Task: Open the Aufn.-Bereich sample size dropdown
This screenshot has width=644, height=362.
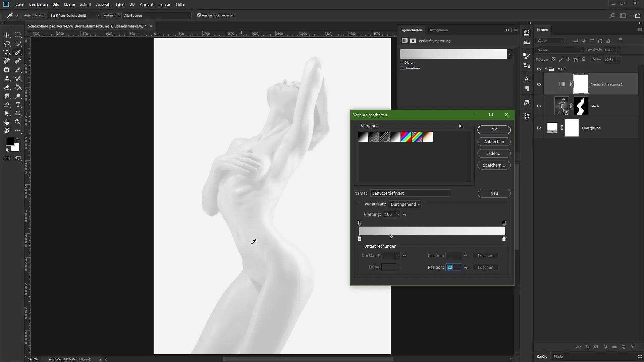Action: point(74,15)
